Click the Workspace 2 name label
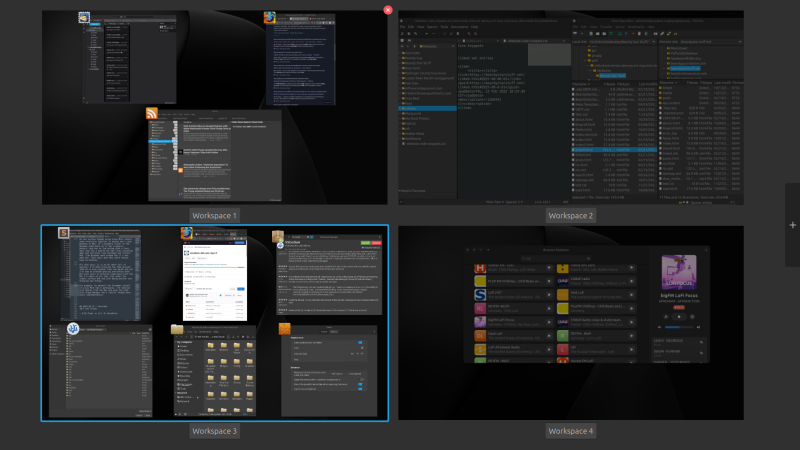 (x=570, y=215)
